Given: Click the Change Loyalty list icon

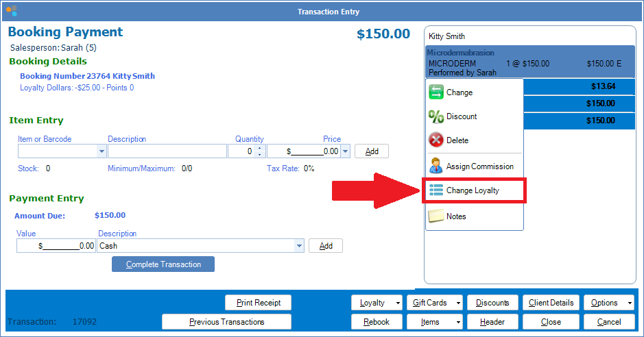Looking at the screenshot, I should 436,190.
